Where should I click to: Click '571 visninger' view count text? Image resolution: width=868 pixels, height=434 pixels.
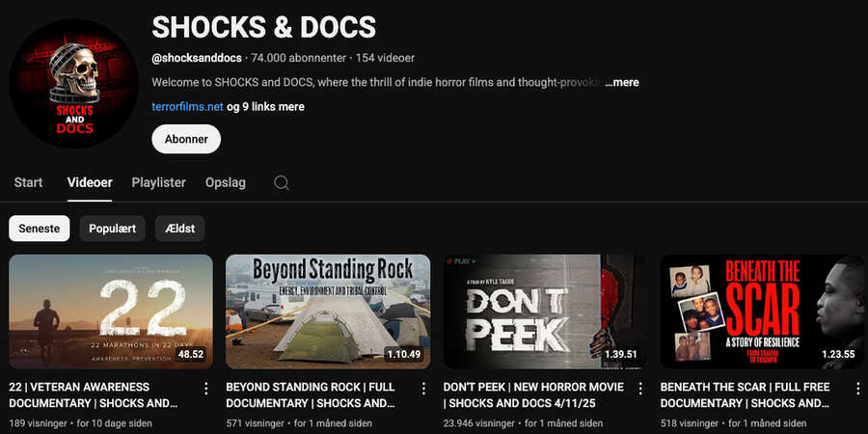[x=256, y=423]
